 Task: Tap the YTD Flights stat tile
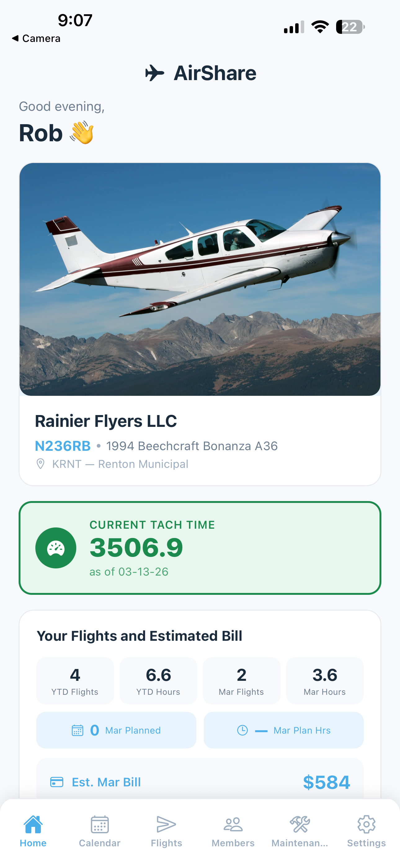[75, 680]
